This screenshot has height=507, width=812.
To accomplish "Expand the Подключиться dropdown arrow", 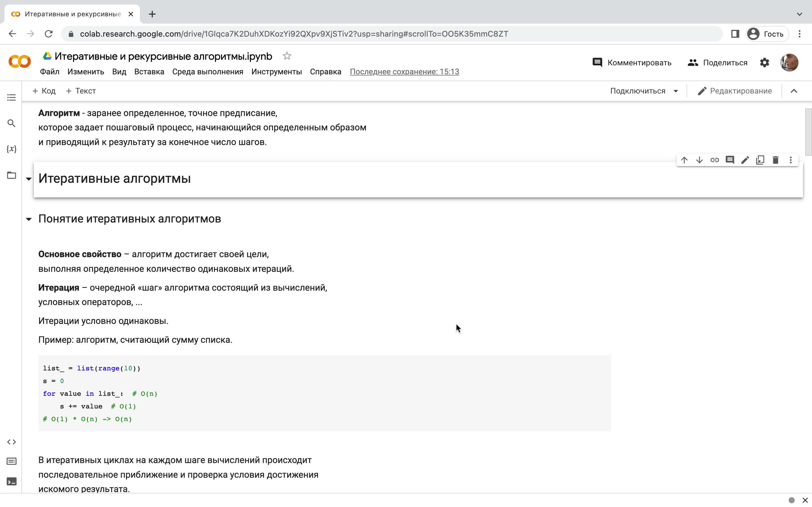I will [x=676, y=91].
